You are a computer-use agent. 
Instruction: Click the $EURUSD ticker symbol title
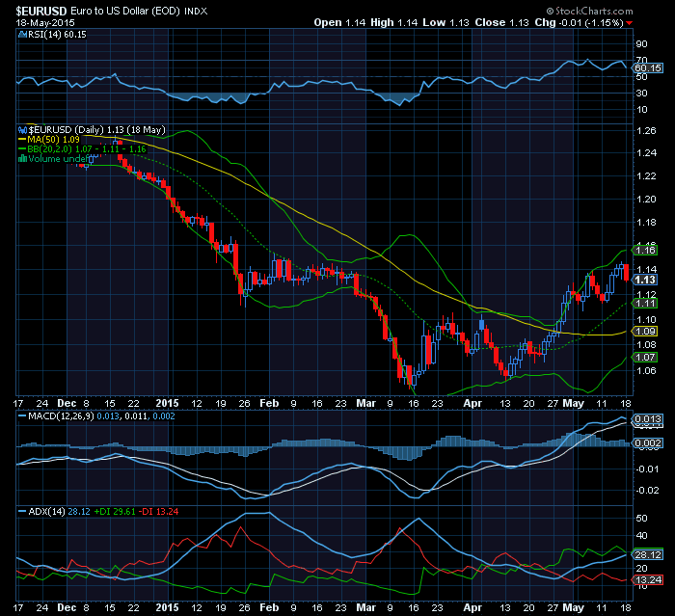click(32, 8)
